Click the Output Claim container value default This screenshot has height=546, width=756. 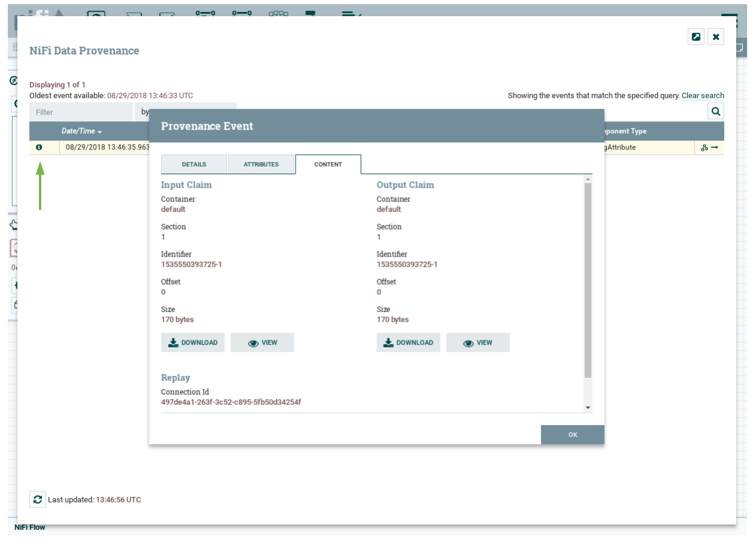388,209
